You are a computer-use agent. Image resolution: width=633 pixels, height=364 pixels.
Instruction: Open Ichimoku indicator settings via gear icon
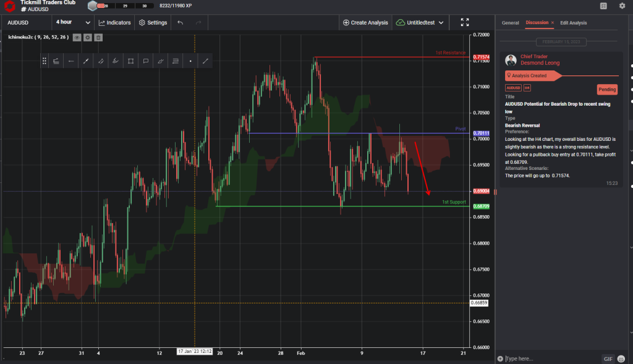[x=88, y=37]
